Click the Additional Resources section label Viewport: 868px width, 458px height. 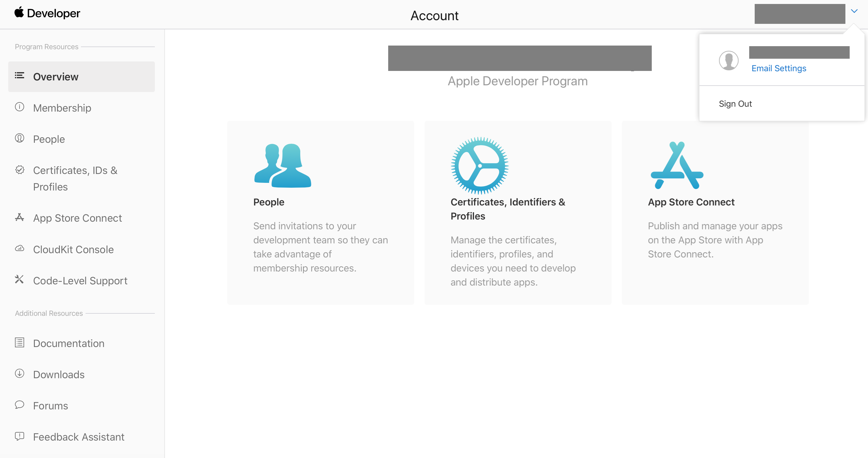click(49, 313)
